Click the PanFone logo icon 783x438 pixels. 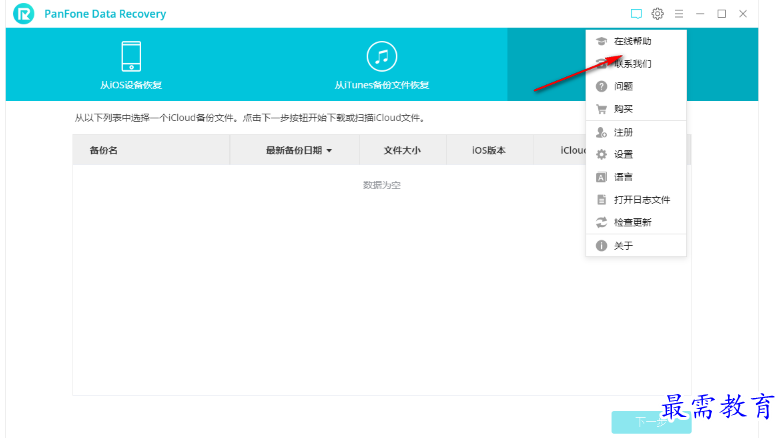click(x=23, y=13)
